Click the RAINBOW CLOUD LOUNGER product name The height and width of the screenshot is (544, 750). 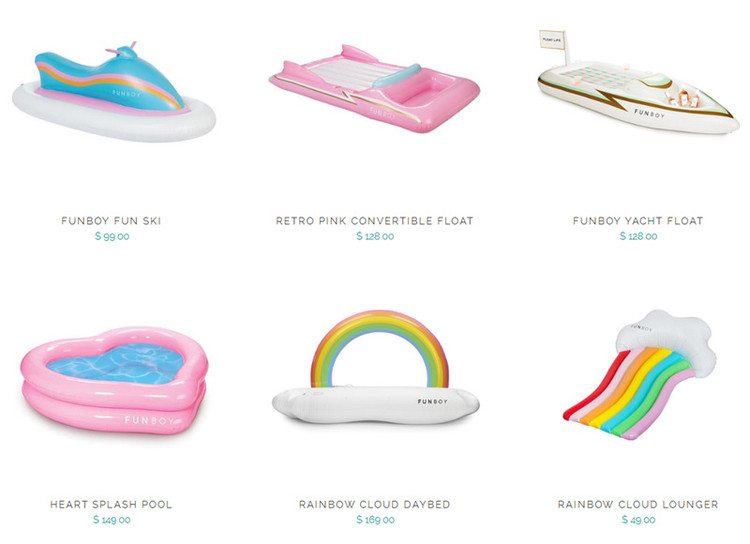coord(638,504)
